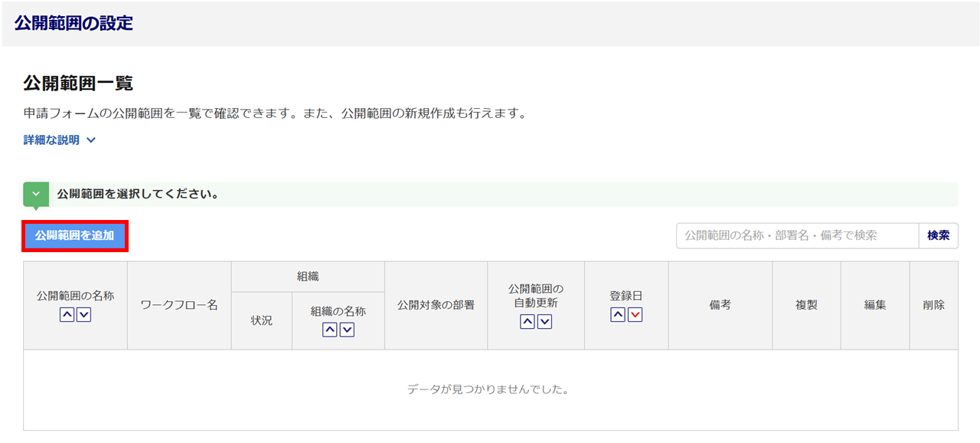The width and height of the screenshot is (980, 443).
Task: Click the green chevron message icon
Action: (36, 195)
